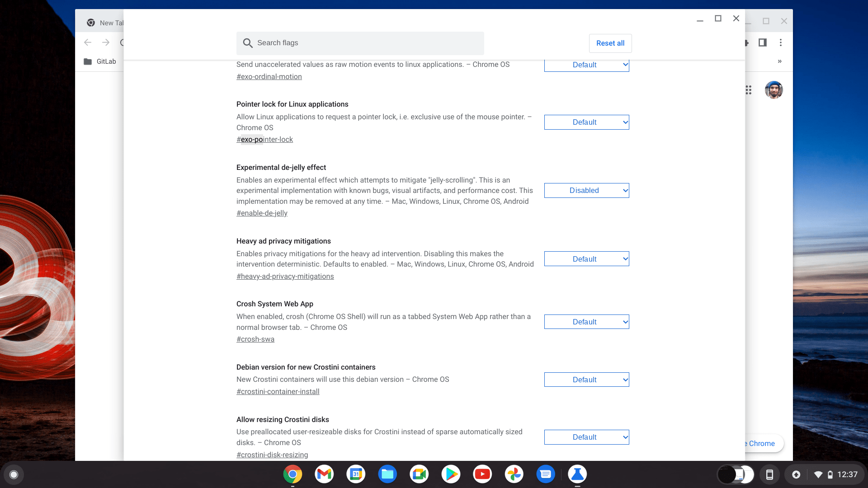Image resolution: width=868 pixels, height=488 pixels.
Task: Launch Google Meet from the shelf
Action: 419,474
